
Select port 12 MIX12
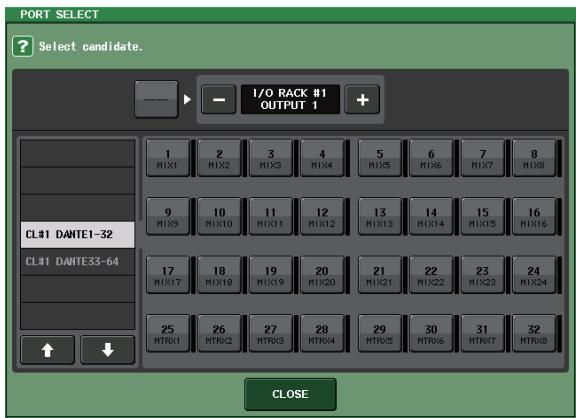tap(322, 217)
